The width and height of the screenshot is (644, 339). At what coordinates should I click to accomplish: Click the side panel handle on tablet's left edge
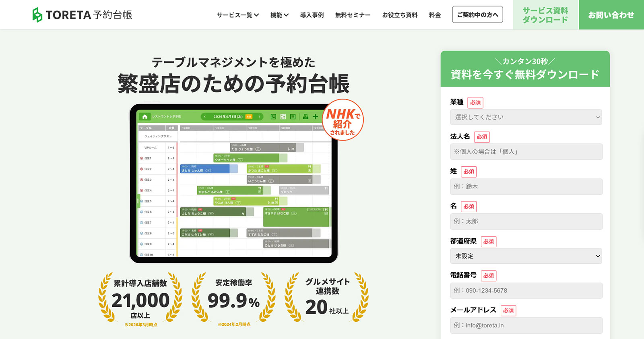point(138,200)
